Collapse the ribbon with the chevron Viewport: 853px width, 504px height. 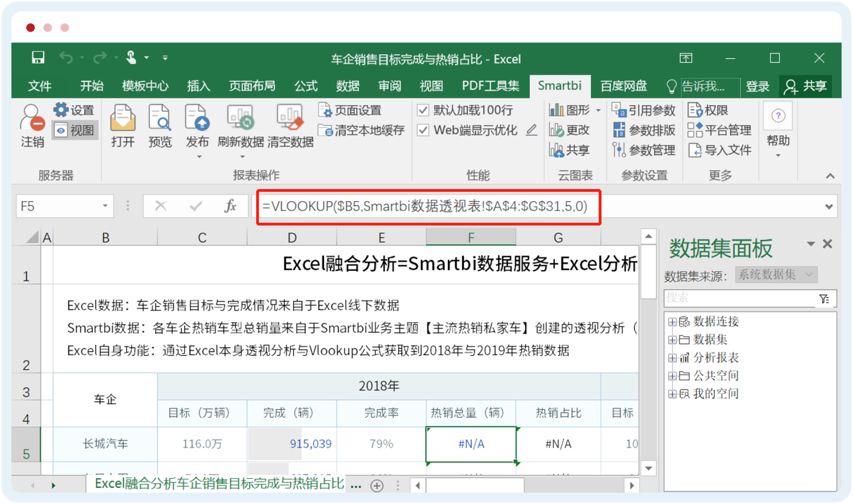pyautogui.click(x=830, y=176)
